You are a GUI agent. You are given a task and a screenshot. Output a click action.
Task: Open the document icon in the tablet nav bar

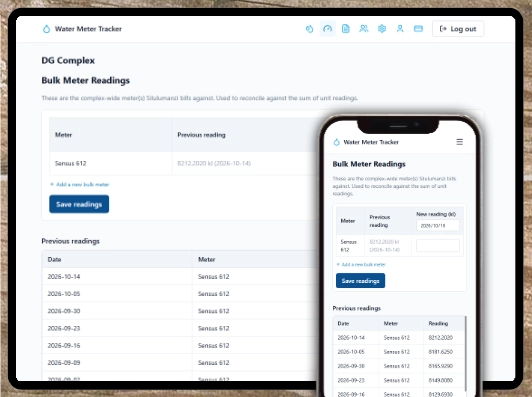[x=346, y=29]
